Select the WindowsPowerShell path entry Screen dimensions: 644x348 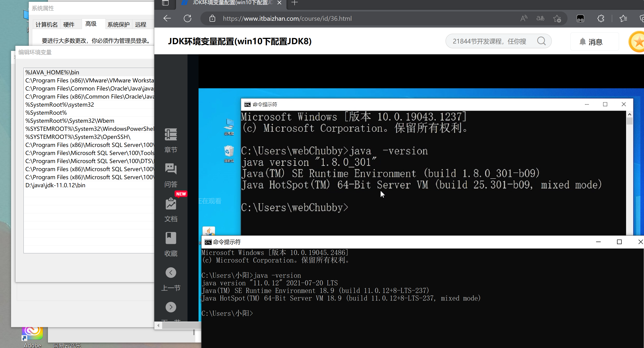point(89,129)
